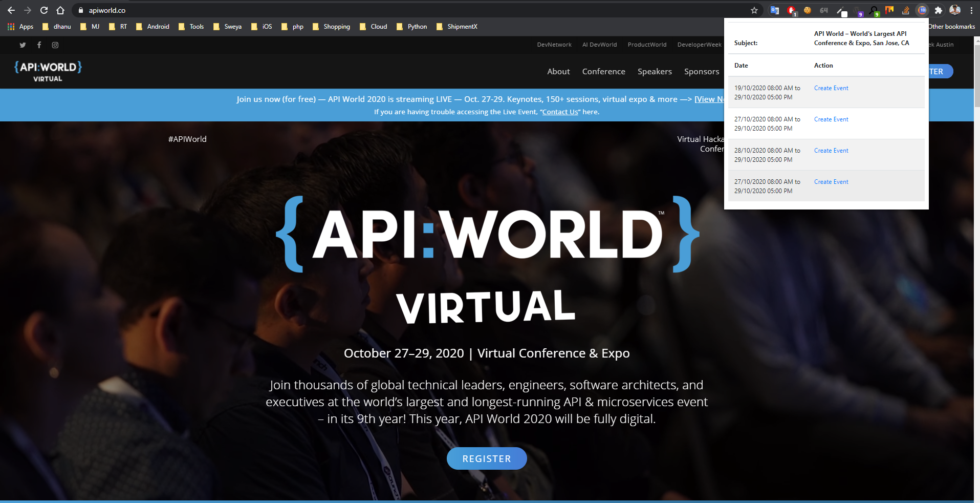Create Event for 19/10/2020 08:00 AM entry
The width and height of the screenshot is (980, 503).
coord(831,88)
